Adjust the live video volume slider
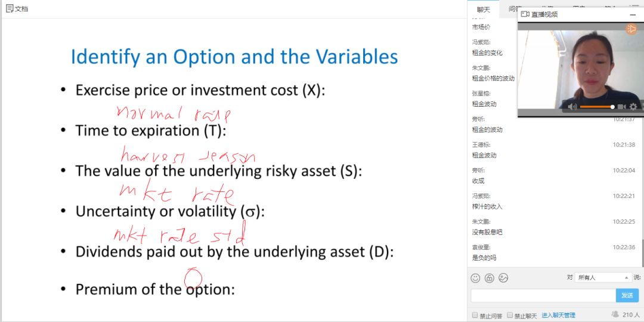This screenshot has width=644, height=322. click(x=597, y=107)
